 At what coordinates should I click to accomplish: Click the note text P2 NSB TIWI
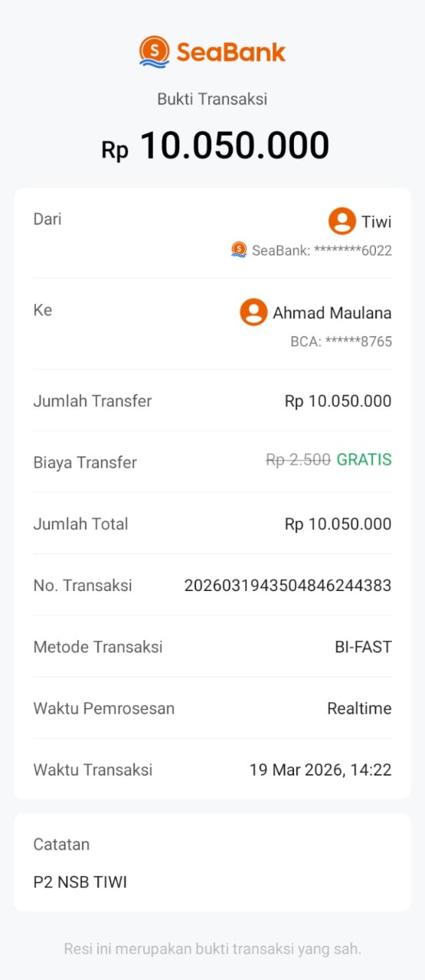click(80, 882)
